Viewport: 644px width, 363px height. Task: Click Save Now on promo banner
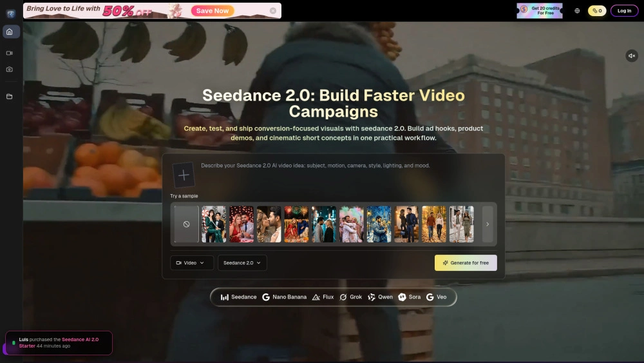(x=213, y=11)
